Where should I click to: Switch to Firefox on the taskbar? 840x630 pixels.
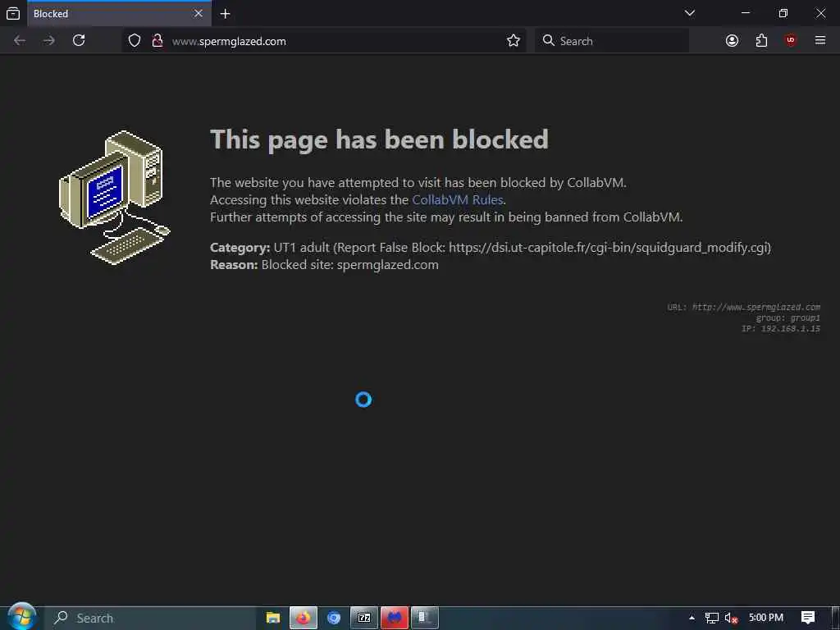click(x=304, y=619)
